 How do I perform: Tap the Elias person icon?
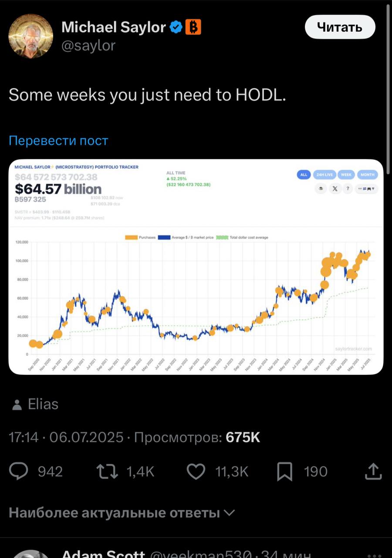(x=17, y=405)
